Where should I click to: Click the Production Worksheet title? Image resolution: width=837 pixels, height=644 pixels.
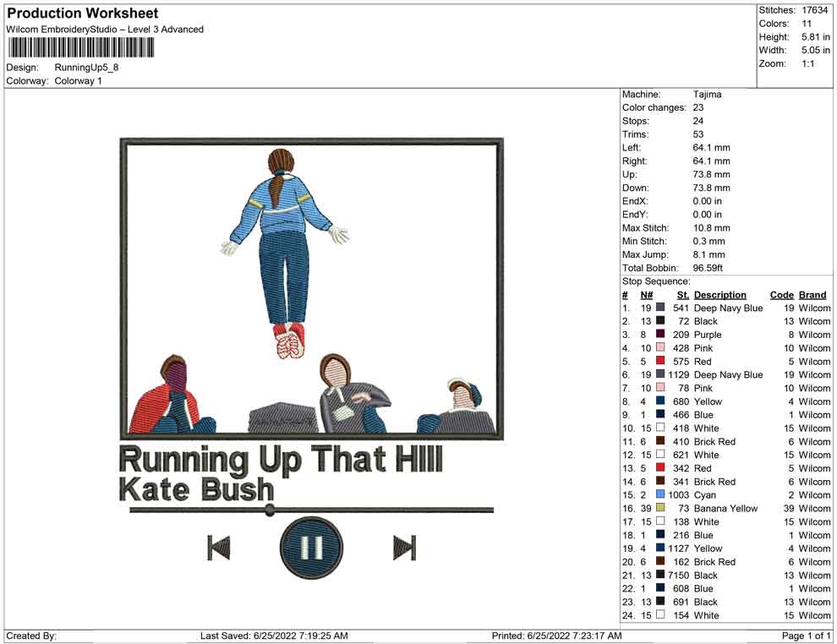(82, 14)
